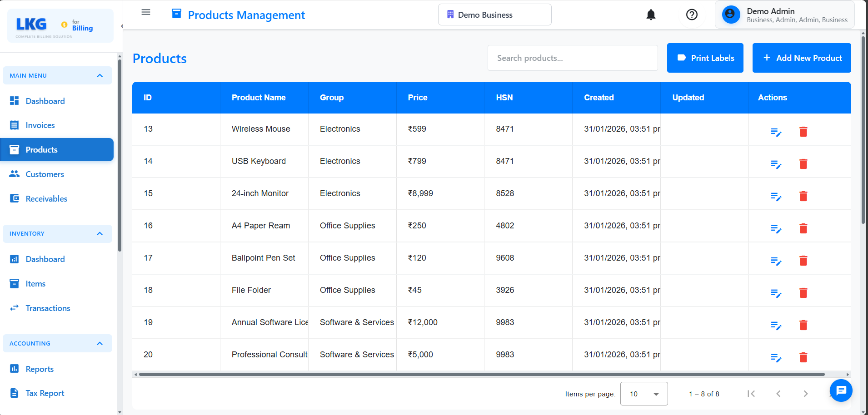
Task: Open the help question mark icon
Action: pos(692,15)
